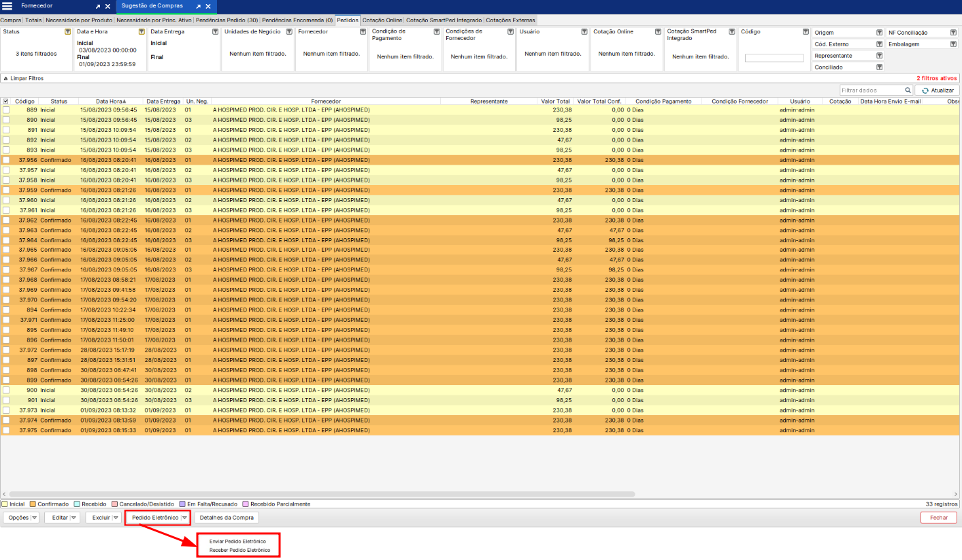The height and width of the screenshot is (560, 962).
Task: Open the Conciliado filter icon
Action: click(x=879, y=67)
